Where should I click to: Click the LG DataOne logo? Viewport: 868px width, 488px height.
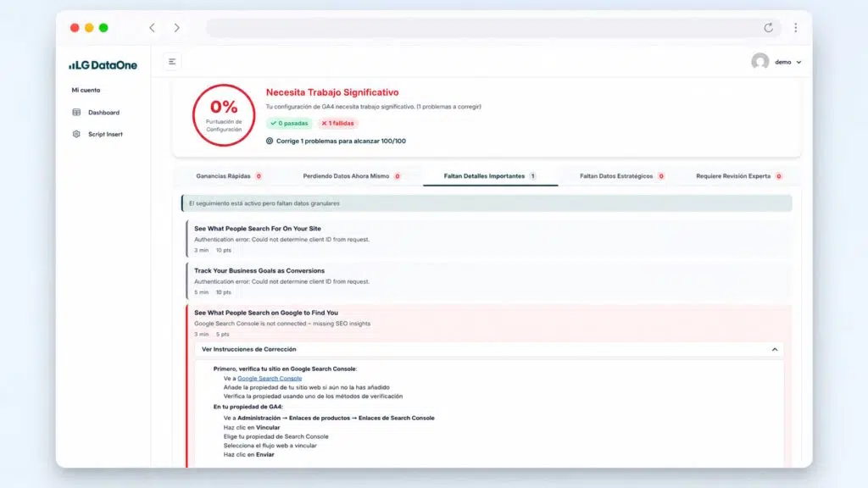point(103,65)
